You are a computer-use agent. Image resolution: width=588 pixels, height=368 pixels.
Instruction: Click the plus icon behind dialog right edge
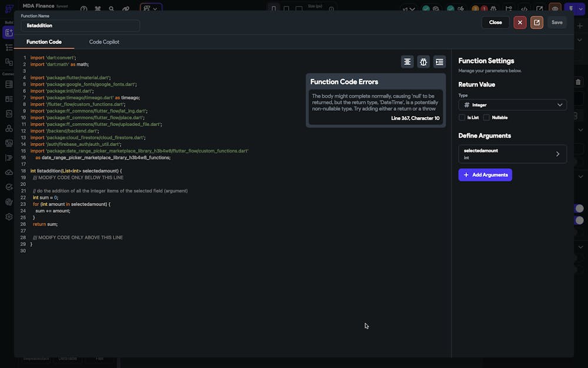580,26
